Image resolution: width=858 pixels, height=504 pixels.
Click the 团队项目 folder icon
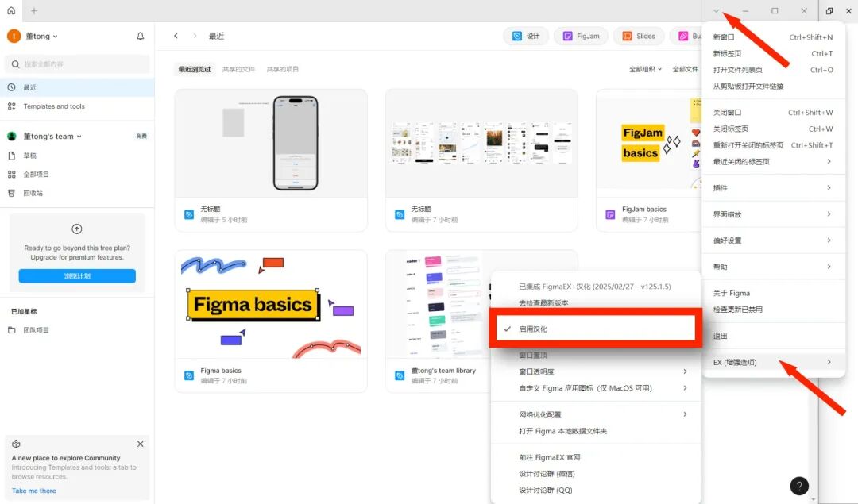click(x=11, y=330)
